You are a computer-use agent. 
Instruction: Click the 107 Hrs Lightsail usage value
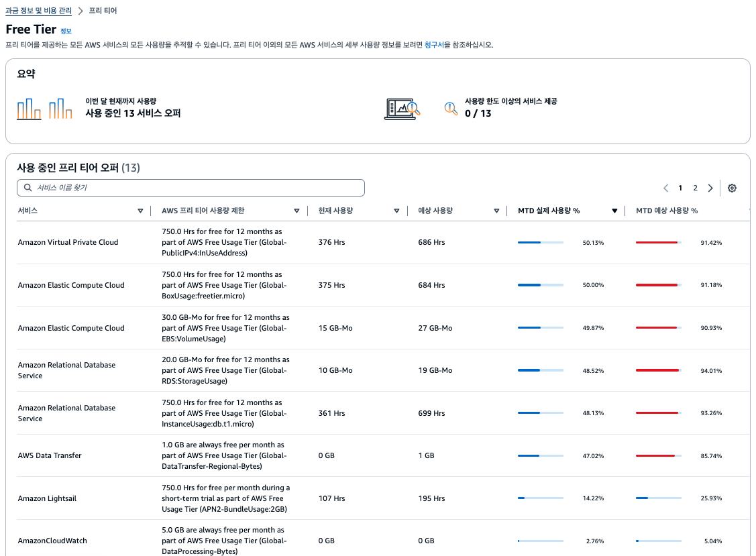pos(331,498)
